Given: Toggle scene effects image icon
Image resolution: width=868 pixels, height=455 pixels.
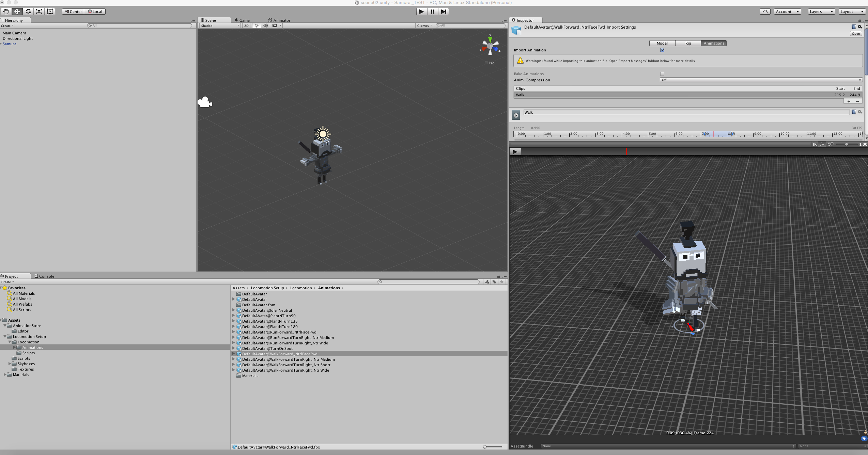Looking at the screenshot, I should click(x=275, y=26).
